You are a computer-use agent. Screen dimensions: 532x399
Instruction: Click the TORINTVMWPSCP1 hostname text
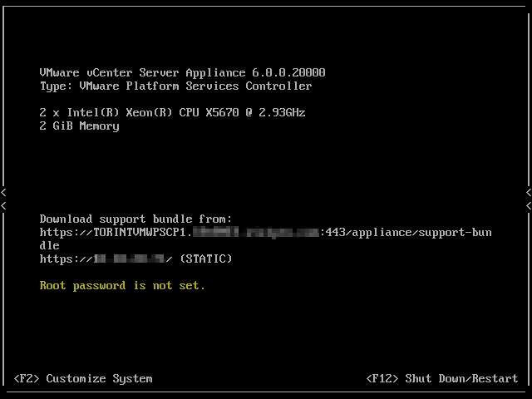(140, 233)
